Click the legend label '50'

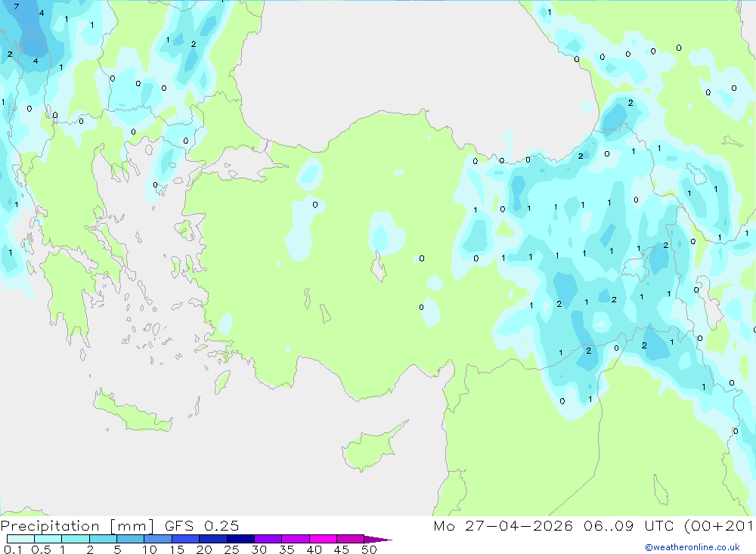coord(369,549)
